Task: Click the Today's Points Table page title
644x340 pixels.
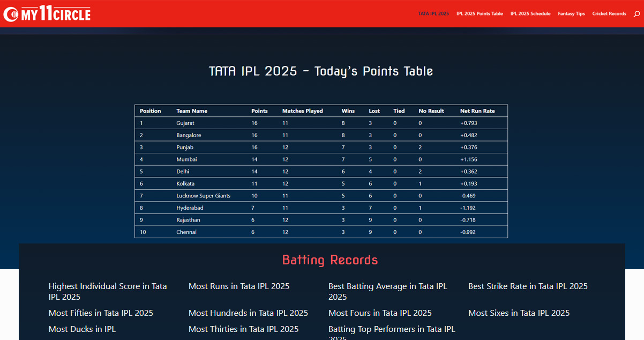Action: click(321, 71)
